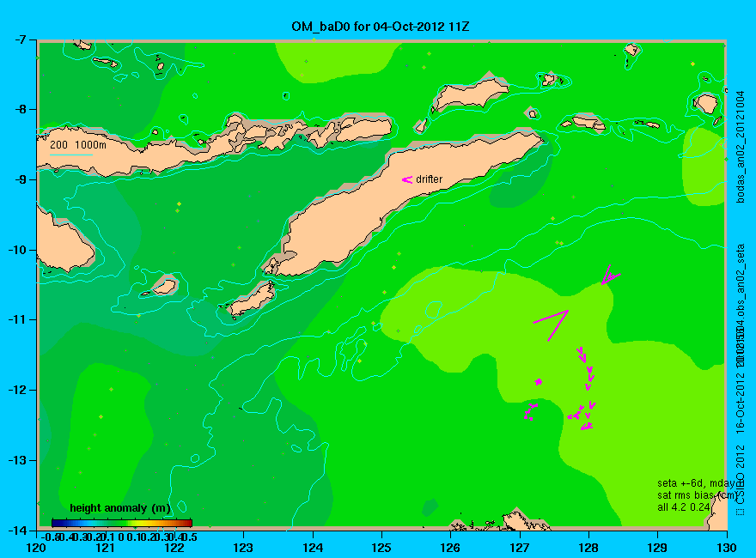The height and width of the screenshot is (558, 756).
Task: Click the 'all 4.2 0.24' statistics line
Action: pyautogui.click(x=684, y=507)
